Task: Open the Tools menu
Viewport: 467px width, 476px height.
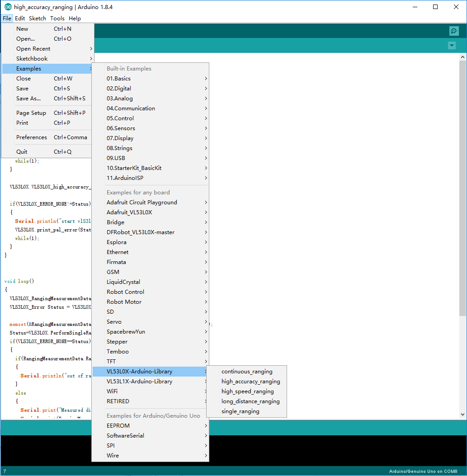Action: tap(57, 18)
